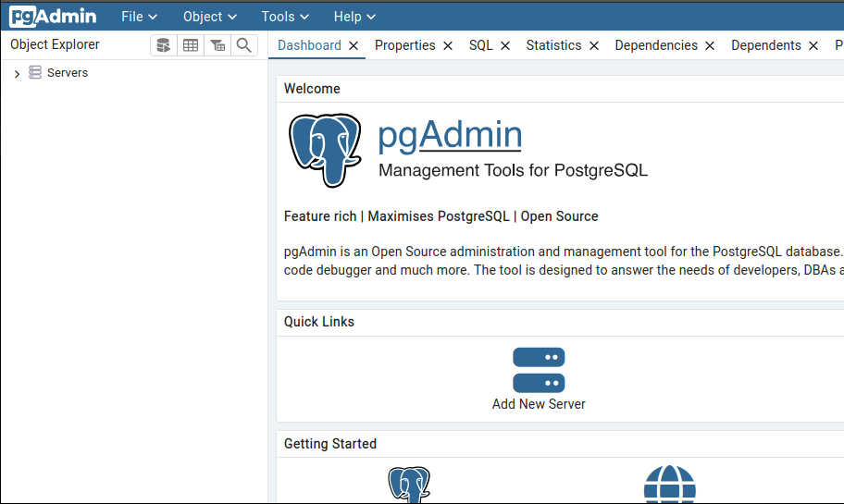
Task: Expand the Servers tree node
Action: pos(17,74)
